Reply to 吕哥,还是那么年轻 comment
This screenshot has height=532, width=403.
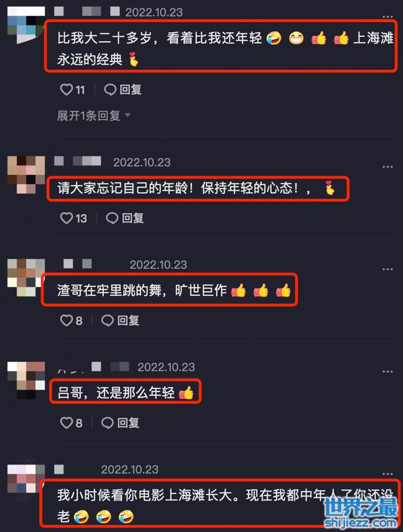click(x=120, y=422)
